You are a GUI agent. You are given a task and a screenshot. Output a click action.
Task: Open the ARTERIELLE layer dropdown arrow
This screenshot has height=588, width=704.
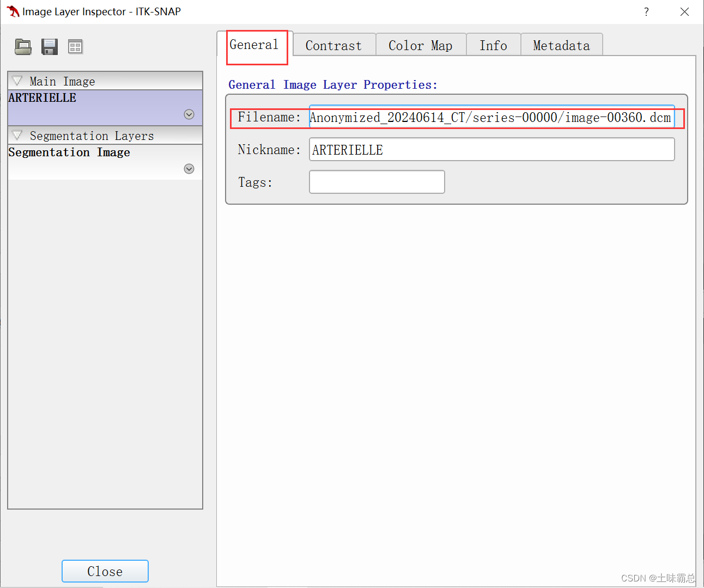click(189, 114)
